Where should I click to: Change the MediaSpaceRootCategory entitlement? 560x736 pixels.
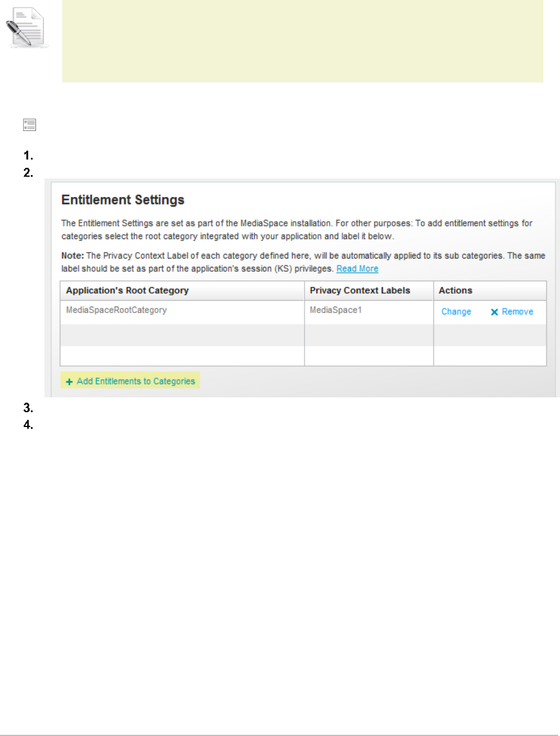click(x=456, y=312)
